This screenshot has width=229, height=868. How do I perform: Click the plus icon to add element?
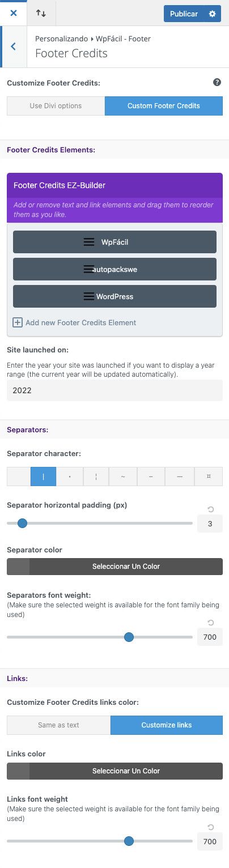[18, 322]
